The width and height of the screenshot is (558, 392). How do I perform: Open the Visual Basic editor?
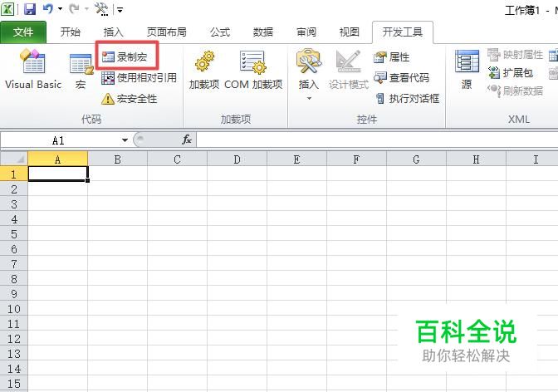(33, 69)
